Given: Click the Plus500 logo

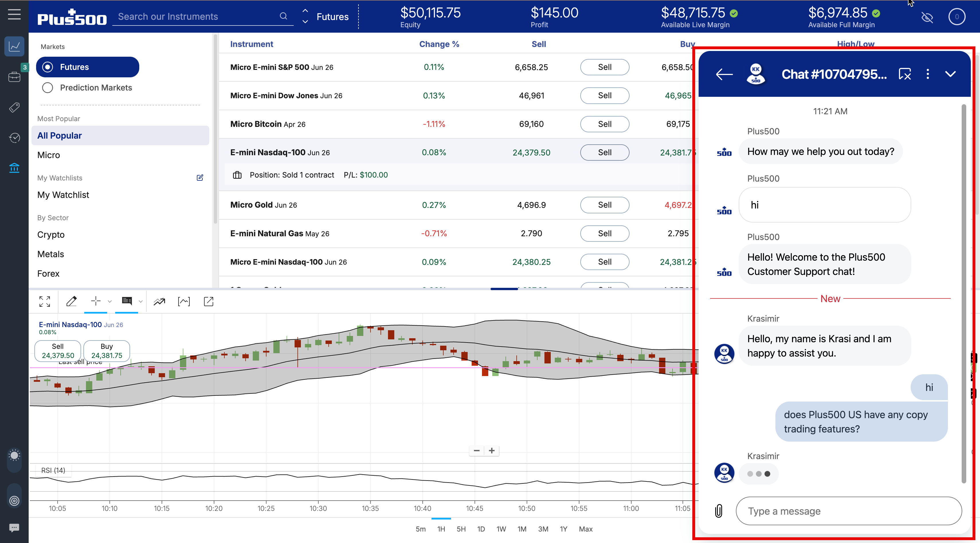Looking at the screenshot, I should tap(72, 17).
